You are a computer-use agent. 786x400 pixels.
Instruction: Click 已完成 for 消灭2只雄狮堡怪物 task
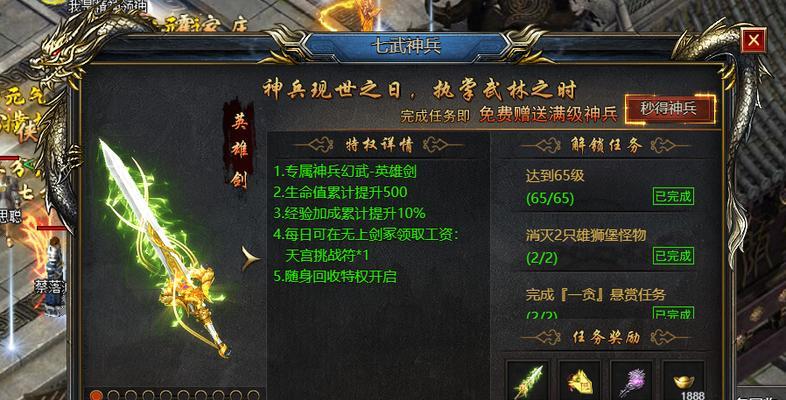[673, 256]
